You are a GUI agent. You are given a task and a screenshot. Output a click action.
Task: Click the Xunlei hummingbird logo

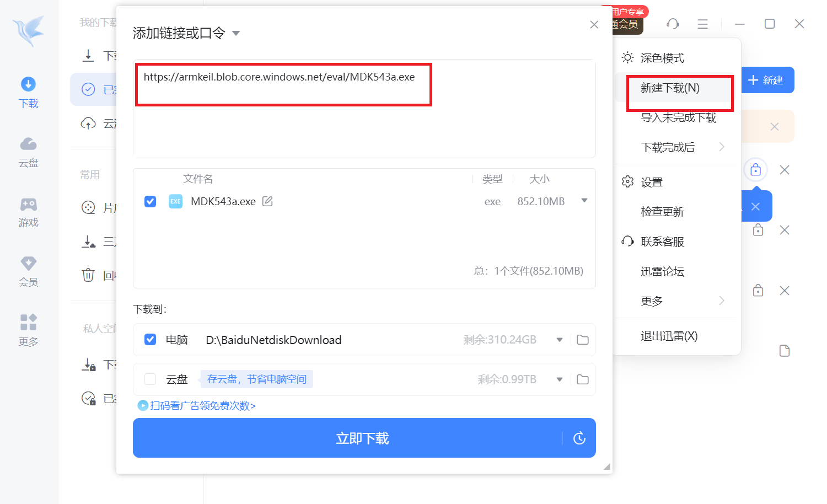29,30
